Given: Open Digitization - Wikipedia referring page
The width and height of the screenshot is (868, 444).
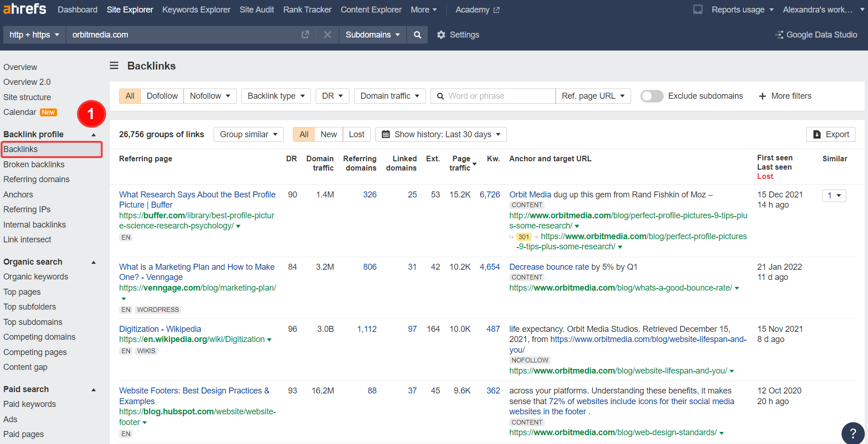Looking at the screenshot, I should 160,329.
